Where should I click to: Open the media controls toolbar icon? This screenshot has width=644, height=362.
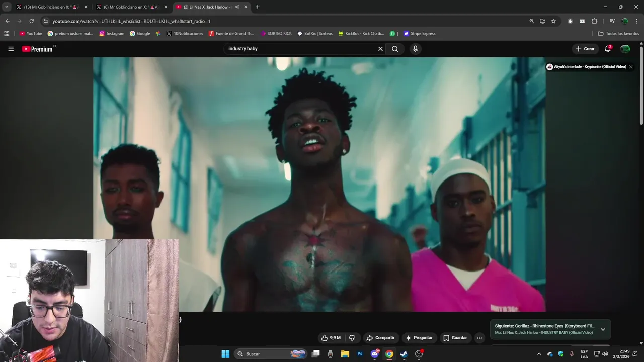point(612,21)
